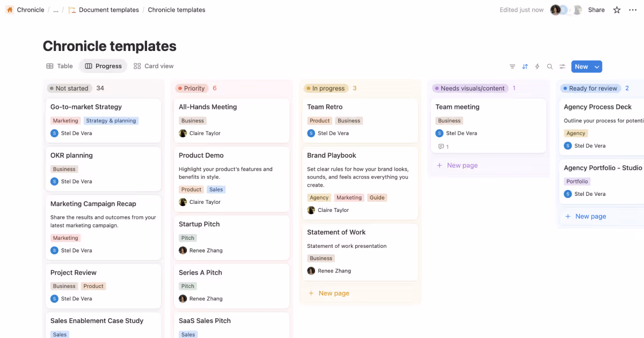Click the Share button
644x338 pixels.
coord(596,10)
